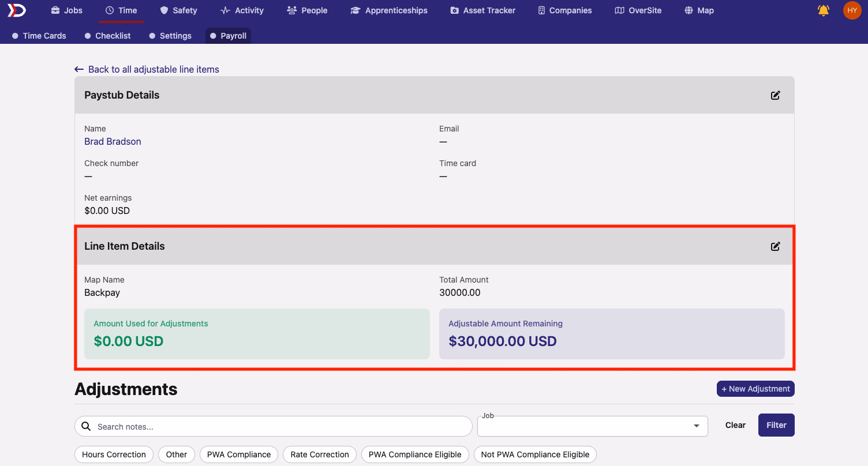Click the Total Amount value 30000.00
This screenshot has width=868, height=466.
[460, 292]
